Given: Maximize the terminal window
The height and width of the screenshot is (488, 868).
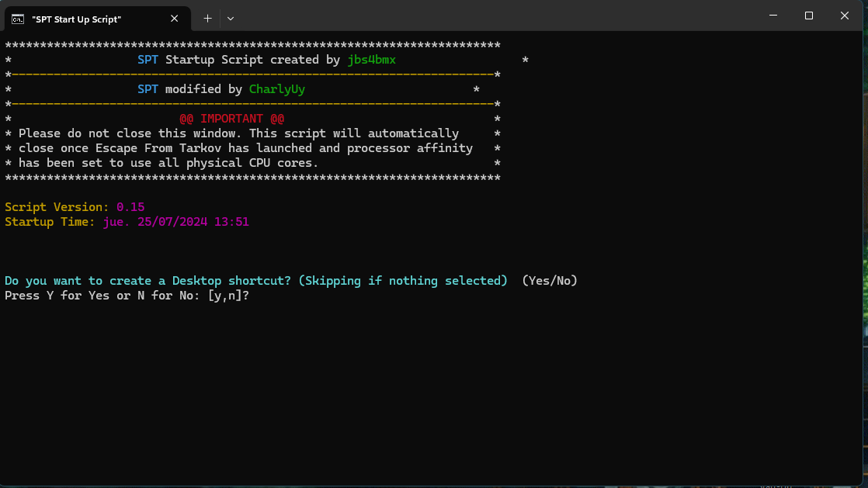Looking at the screenshot, I should (x=809, y=16).
